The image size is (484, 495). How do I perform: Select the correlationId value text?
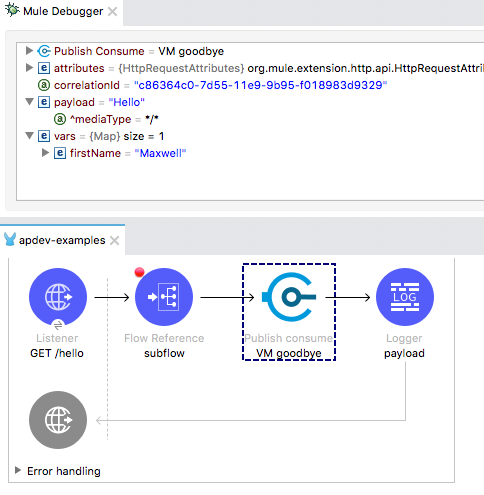pos(261,85)
